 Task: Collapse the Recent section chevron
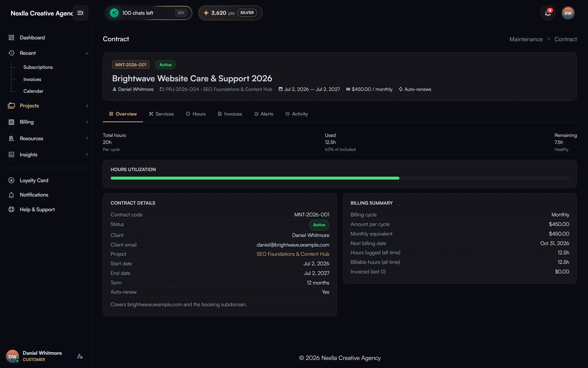point(87,53)
